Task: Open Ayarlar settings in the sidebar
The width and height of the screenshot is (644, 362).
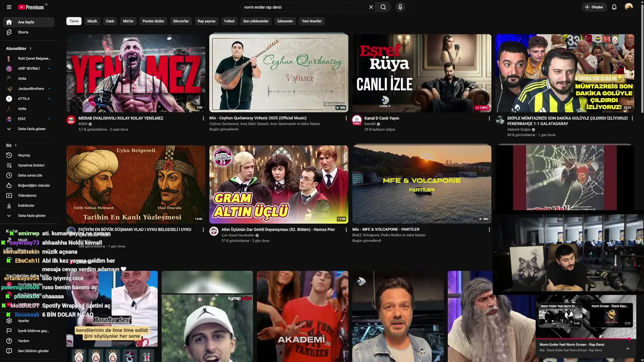Action: click(28, 321)
